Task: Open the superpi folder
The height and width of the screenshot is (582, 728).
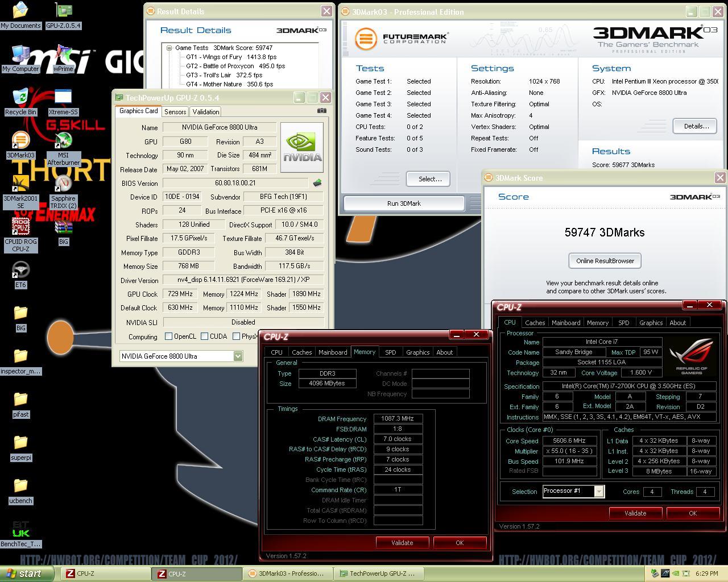Action: [20, 447]
